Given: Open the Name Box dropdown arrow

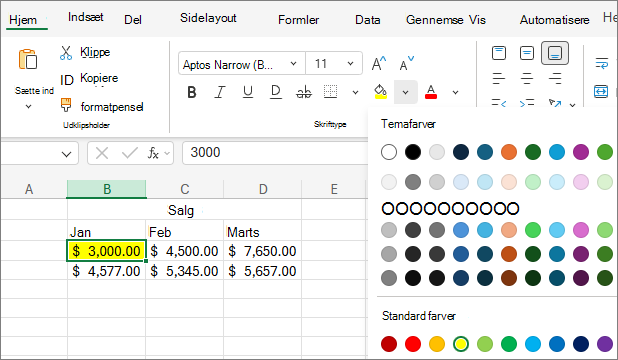Looking at the screenshot, I should [67, 154].
